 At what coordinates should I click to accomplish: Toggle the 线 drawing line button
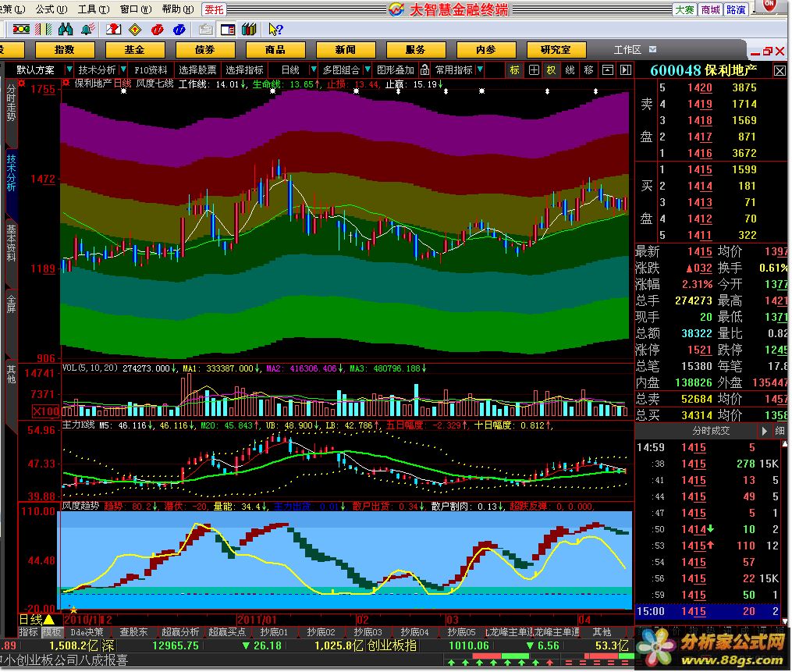click(x=570, y=69)
